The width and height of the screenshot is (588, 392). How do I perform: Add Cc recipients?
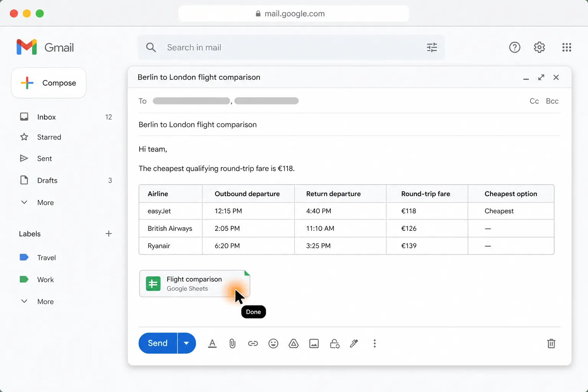click(534, 101)
